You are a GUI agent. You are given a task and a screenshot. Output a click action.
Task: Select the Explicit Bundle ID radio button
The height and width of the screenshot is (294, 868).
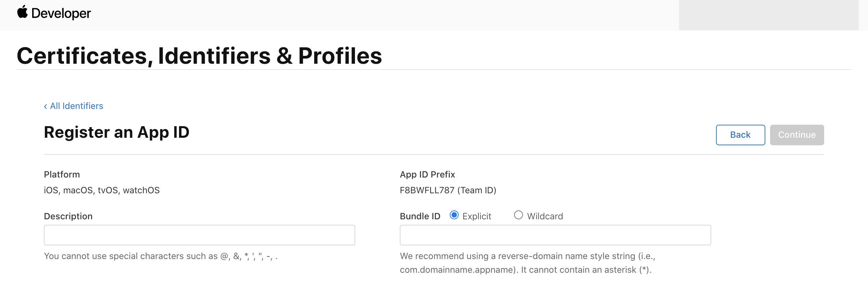[454, 215]
